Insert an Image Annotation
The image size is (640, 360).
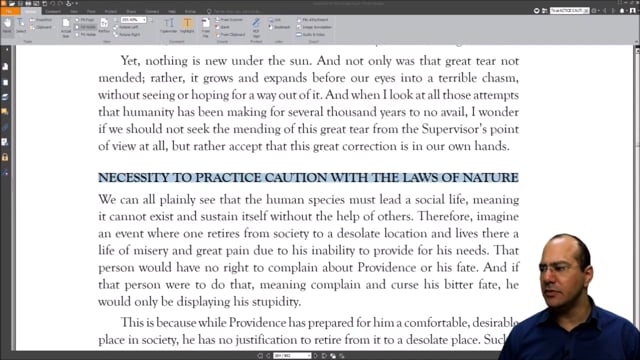314,27
